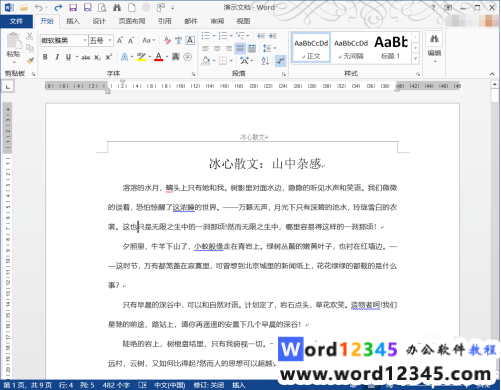The width and height of the screenshot is (501, 390).
Task: Switch to the 视图 tab
Action: pyautogui.click(x=243, y=21)
